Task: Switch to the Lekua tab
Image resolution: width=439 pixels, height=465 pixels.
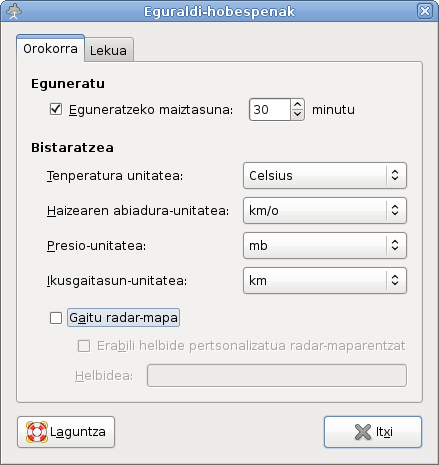Action: pyautogui.click(x=109, y=50)
